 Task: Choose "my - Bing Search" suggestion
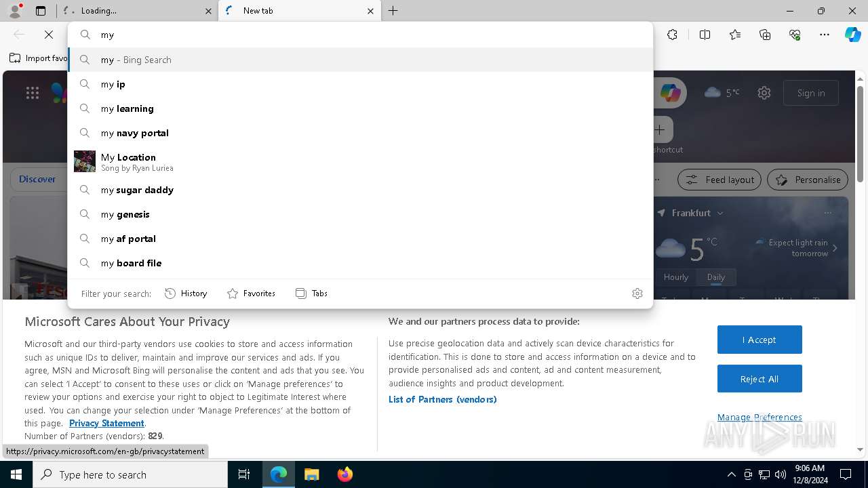360,60
